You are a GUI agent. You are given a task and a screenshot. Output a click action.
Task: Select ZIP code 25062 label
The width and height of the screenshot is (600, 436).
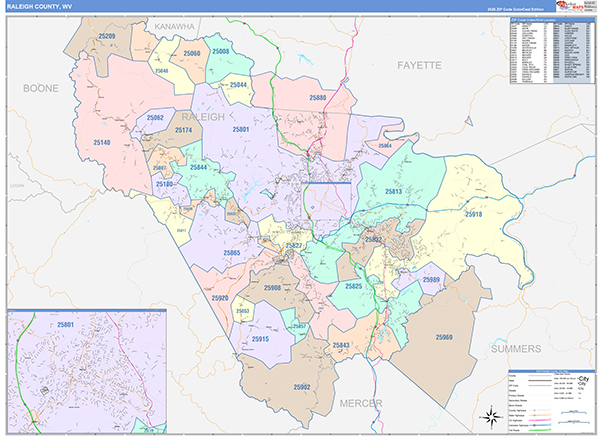tap(155, 118)
